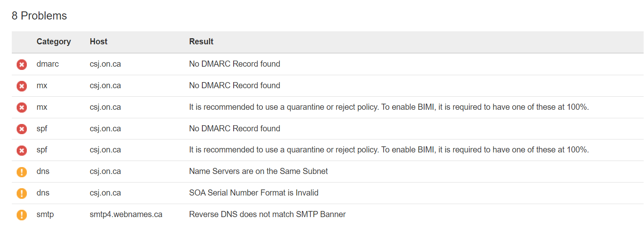Select the dmarc category label
Viewport: 644px width, 237px height.
48,64
